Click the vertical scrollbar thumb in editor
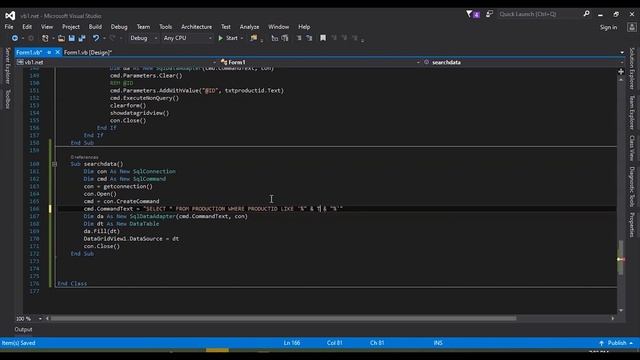The width and height of the screenshot is (640, 360). coord(621,257)
